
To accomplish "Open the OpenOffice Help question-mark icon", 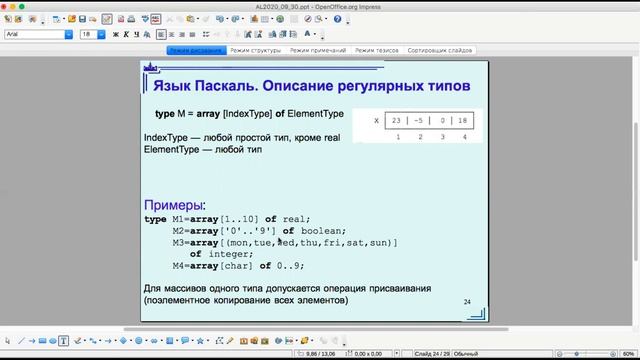I will click(x=337, y=19).
